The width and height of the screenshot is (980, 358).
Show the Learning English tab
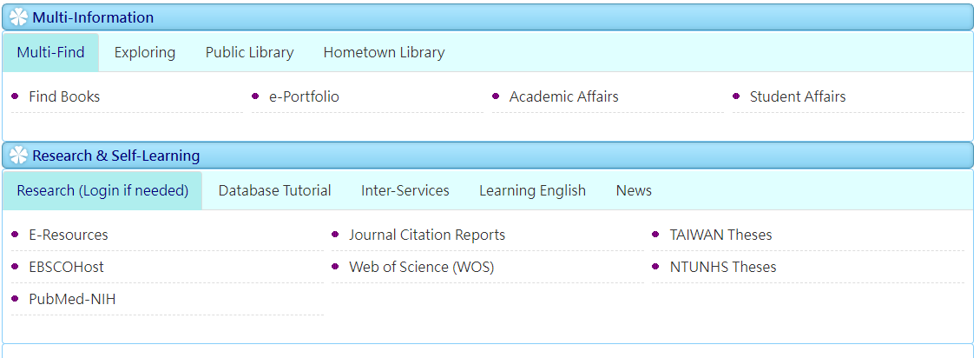[x=532, y=191]
